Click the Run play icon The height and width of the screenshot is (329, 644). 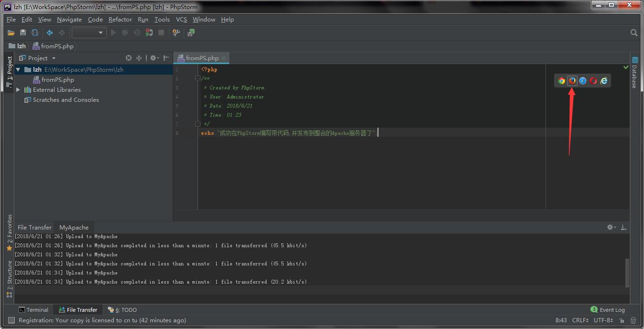coord(113,33)
